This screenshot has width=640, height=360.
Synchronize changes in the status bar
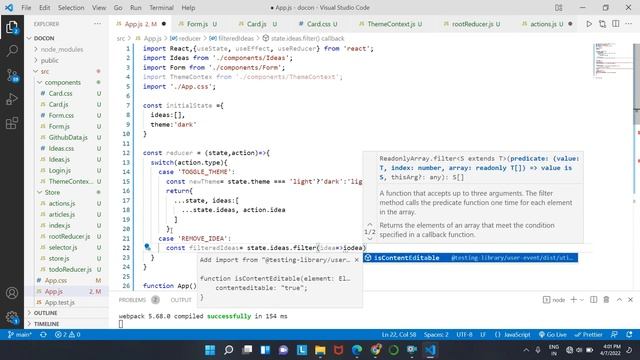(43, 334)
